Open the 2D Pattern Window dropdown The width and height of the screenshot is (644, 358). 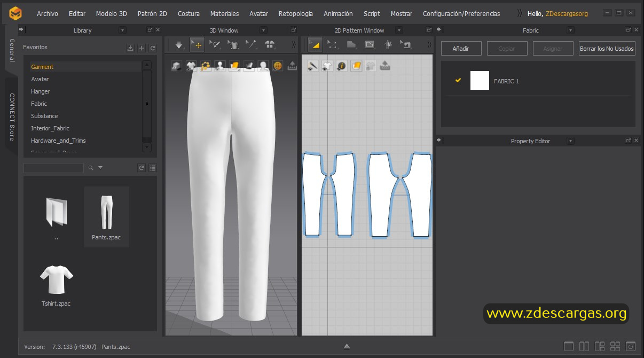[399, 30]
